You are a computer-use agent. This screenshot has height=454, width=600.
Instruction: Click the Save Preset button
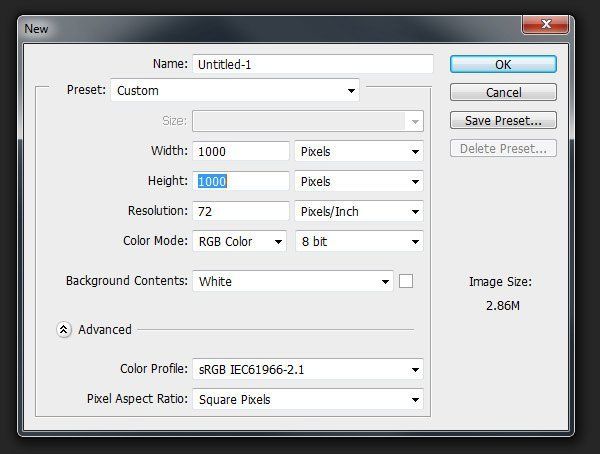coord(503,120)
